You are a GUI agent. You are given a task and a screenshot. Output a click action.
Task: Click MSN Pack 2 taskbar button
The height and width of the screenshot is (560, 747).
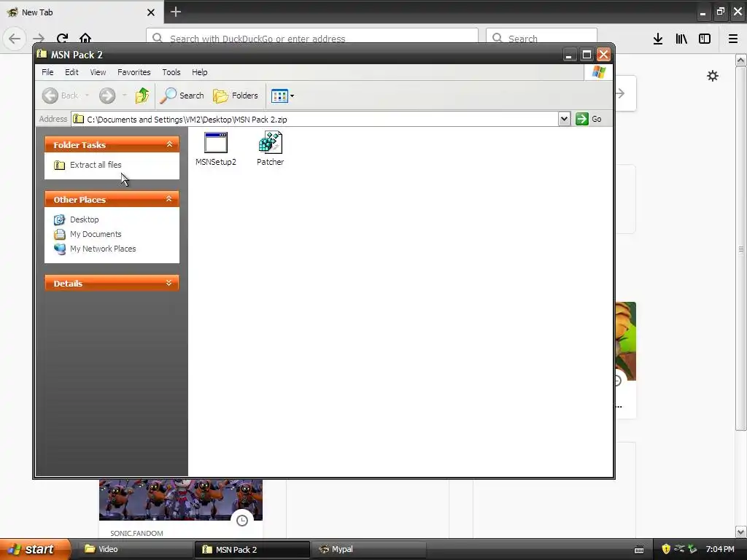tap(252, 549)
